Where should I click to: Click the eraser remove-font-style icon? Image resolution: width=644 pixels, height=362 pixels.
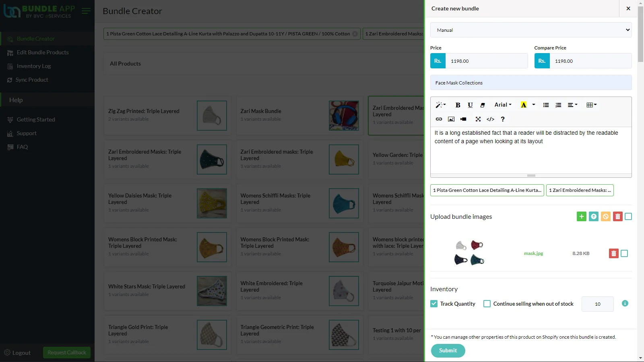[x=483, y=105]
